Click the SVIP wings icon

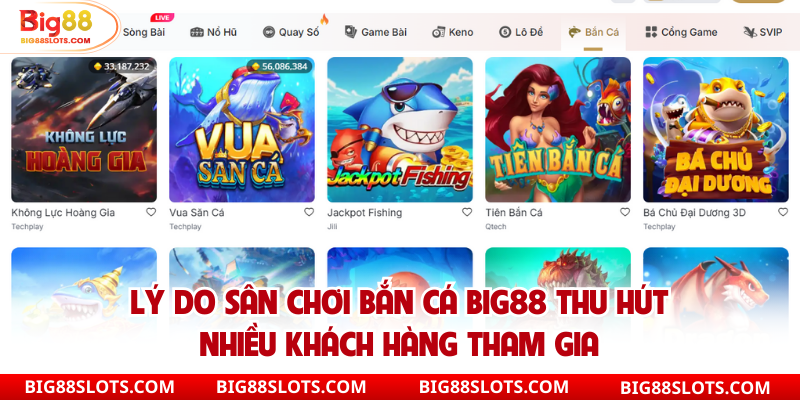tap(749, 32)
